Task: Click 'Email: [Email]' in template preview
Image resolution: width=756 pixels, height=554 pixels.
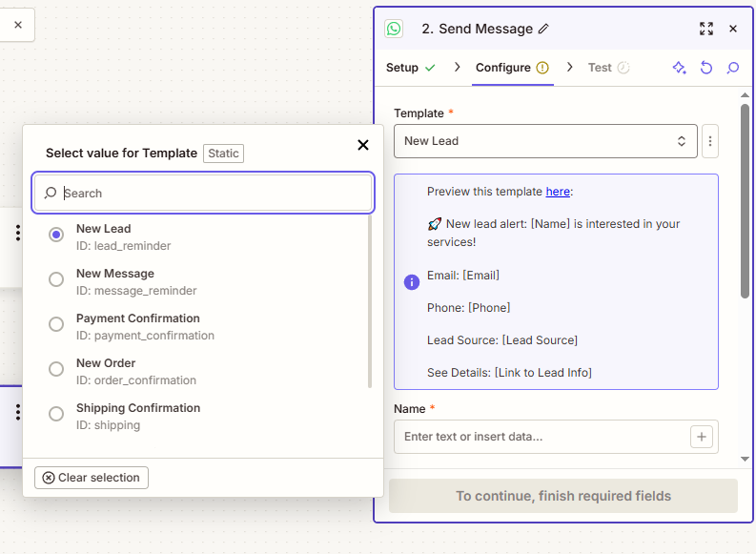Action: (x=463, y=276)
